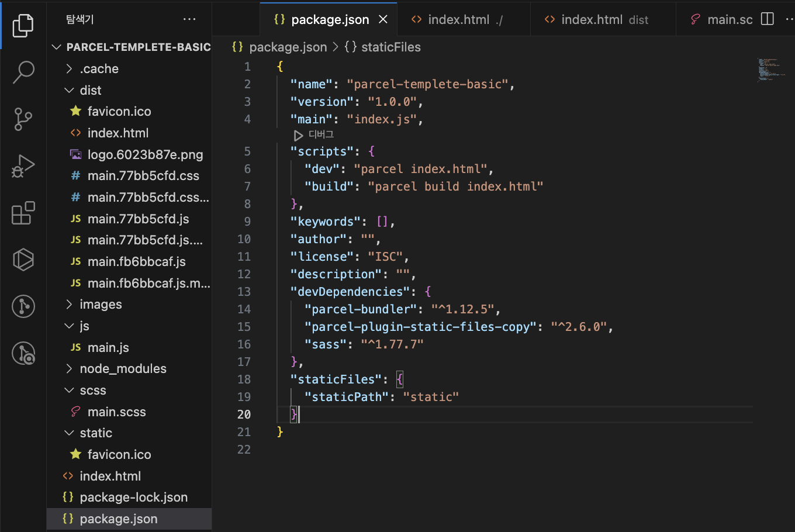795x532 pixels.
Task: Click line number 18 in gutter
Action: pyautogui.click(x=244, y=379)
